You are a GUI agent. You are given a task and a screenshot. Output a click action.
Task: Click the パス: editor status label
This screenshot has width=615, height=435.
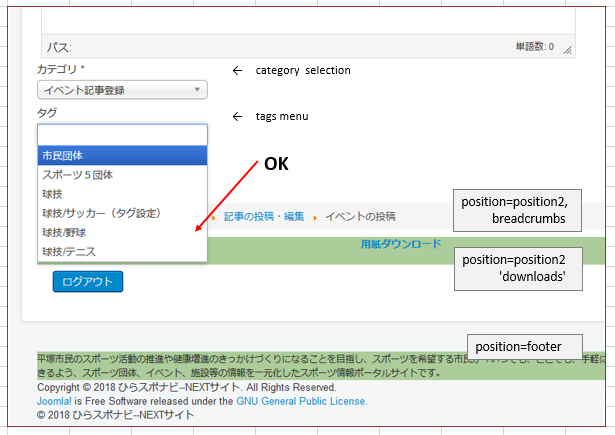pos(59,47)
